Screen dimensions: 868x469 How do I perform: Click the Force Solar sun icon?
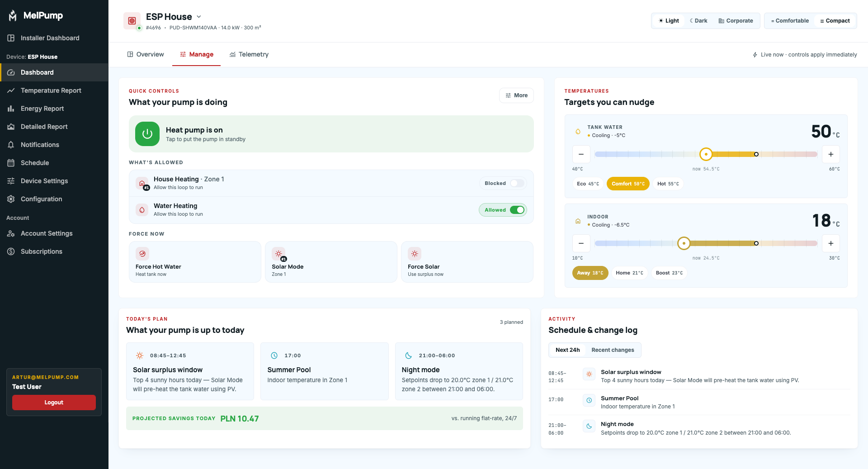click(x=415, y=254)
